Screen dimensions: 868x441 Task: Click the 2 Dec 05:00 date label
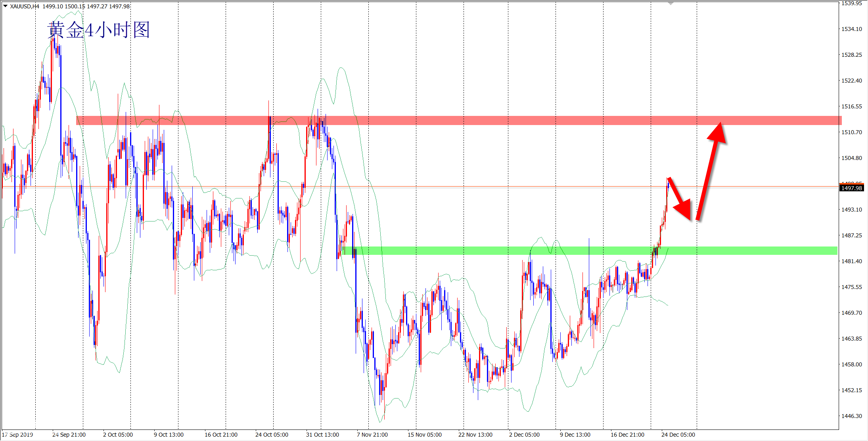click(x=524, y=435)
